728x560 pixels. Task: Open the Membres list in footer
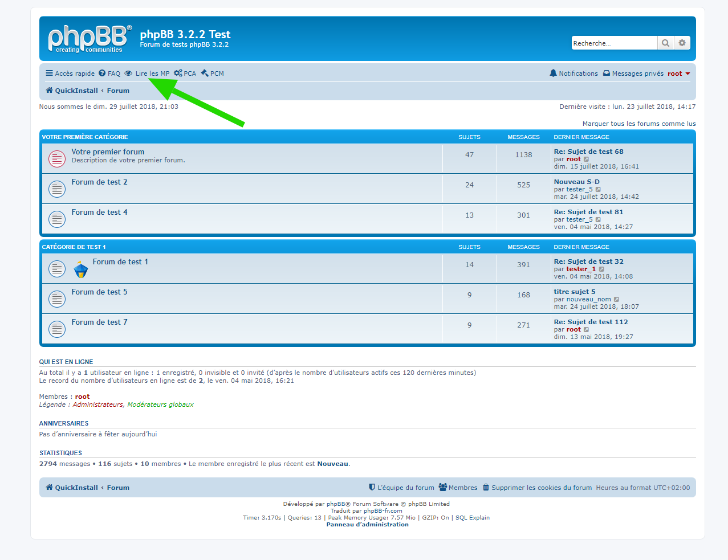coord(458,488)
